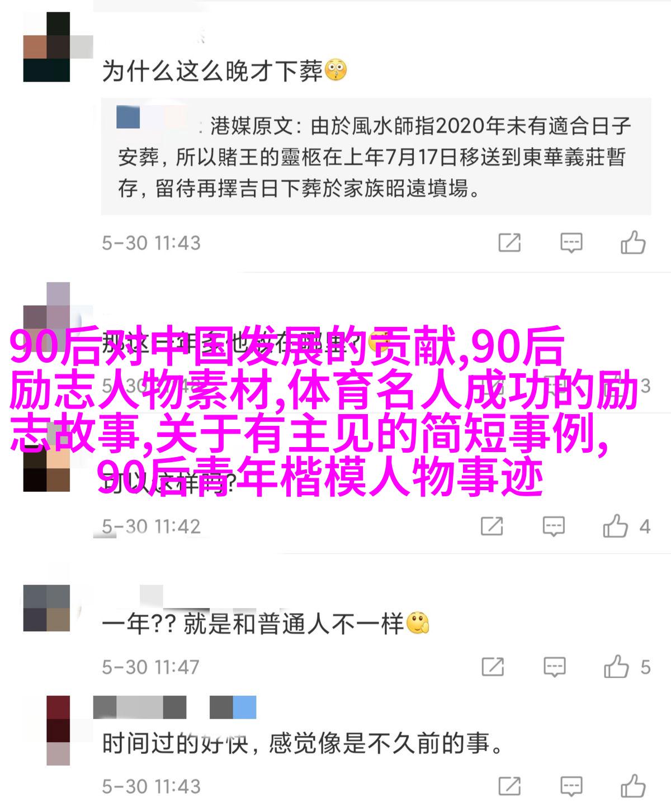Share the 为什么这么晚才下葬 comment
671x812 pixels.
click(509, 243)
